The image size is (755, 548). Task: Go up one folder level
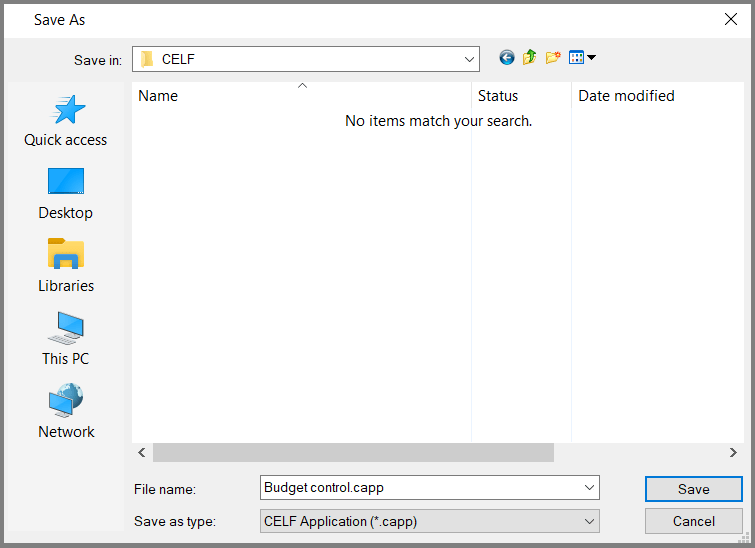pyautogui.click(x=529, y=58)
